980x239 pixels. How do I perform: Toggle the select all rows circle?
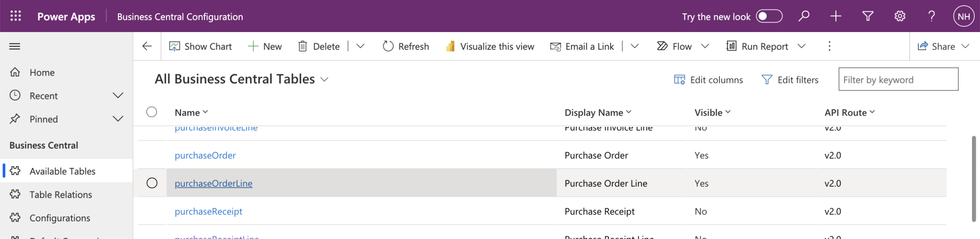[152, 112]
